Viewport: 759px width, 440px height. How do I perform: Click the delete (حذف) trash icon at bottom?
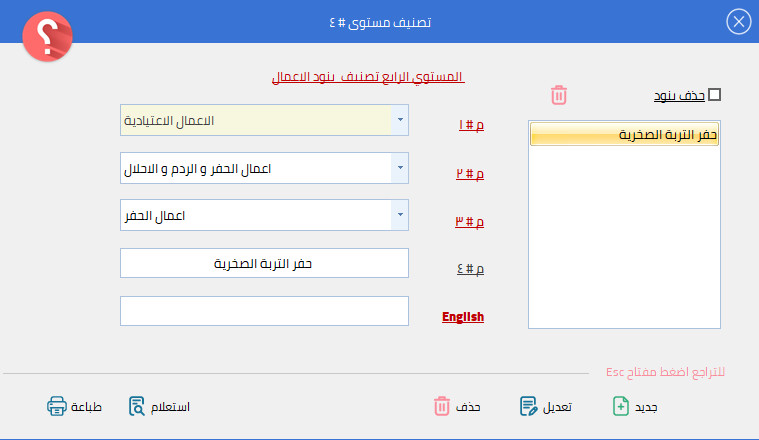(442, 406)
